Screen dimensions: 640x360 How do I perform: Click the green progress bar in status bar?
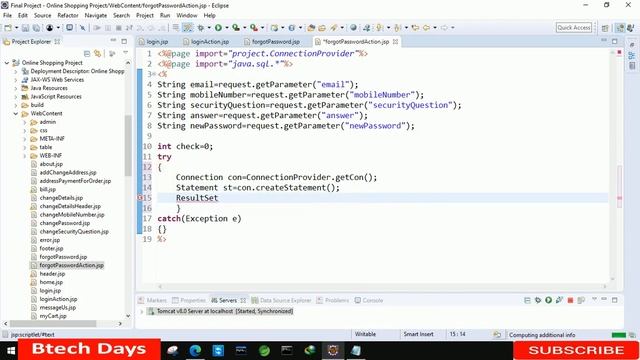point(619,335)
